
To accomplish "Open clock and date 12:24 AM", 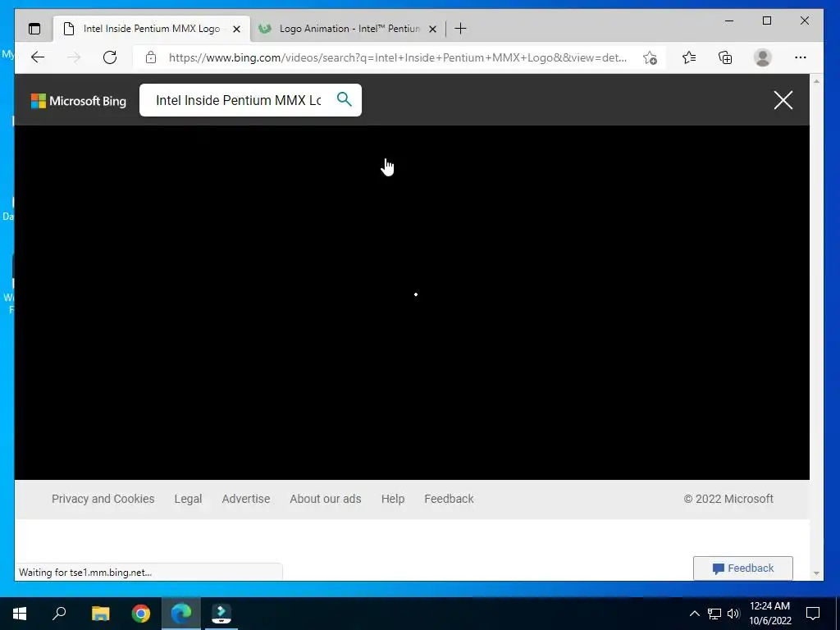I will pos(769,614).
